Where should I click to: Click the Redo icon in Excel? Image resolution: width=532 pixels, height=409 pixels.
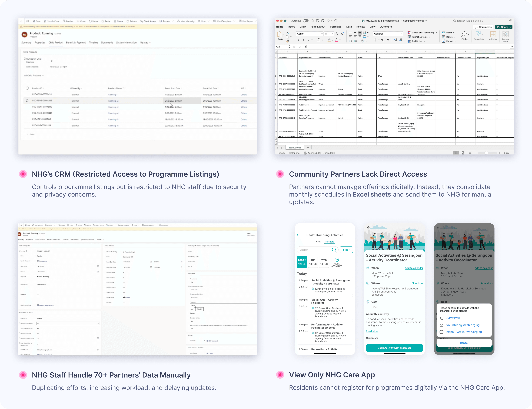pos(336,21)
